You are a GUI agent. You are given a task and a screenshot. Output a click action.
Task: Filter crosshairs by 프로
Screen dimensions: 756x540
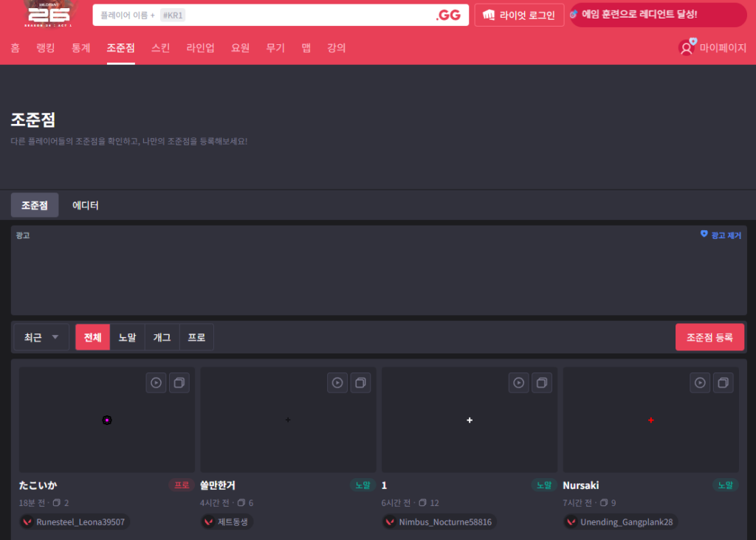(196, 337)
